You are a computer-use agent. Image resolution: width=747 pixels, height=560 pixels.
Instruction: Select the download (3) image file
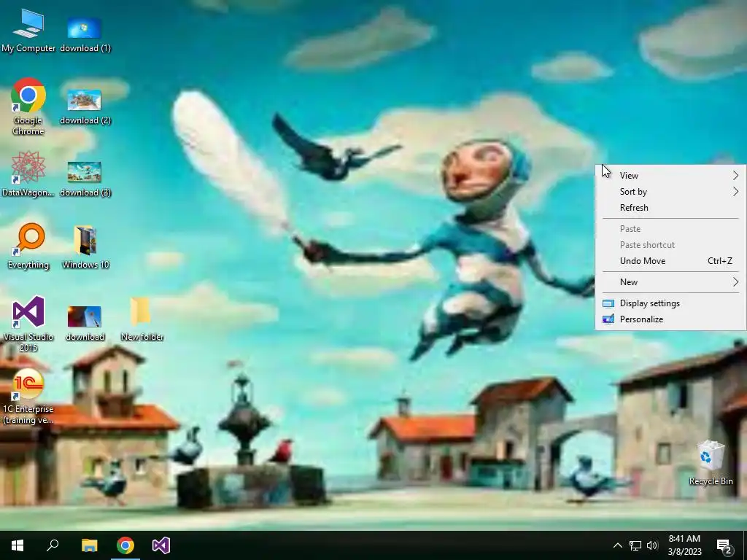click(85, 179)
